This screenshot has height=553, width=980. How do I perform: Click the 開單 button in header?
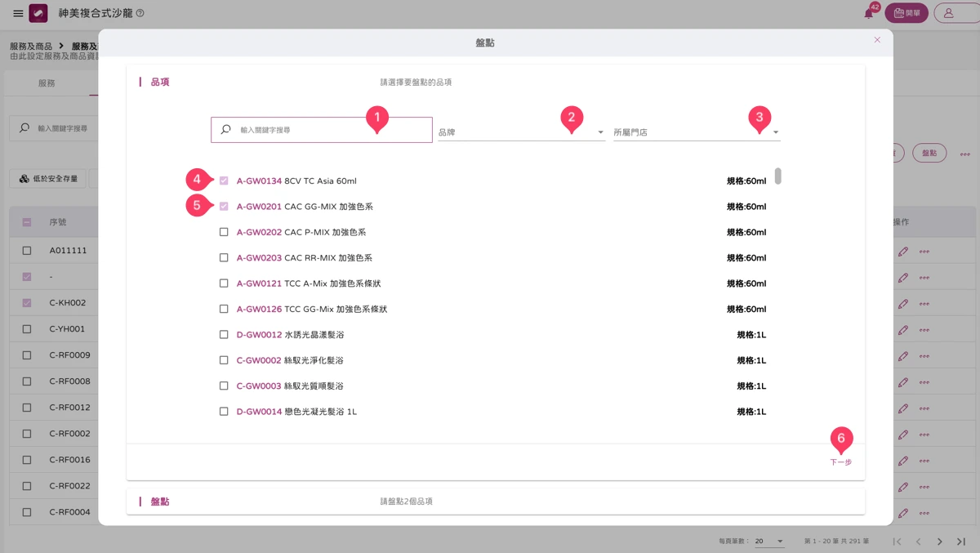click(x=906, y=13)
